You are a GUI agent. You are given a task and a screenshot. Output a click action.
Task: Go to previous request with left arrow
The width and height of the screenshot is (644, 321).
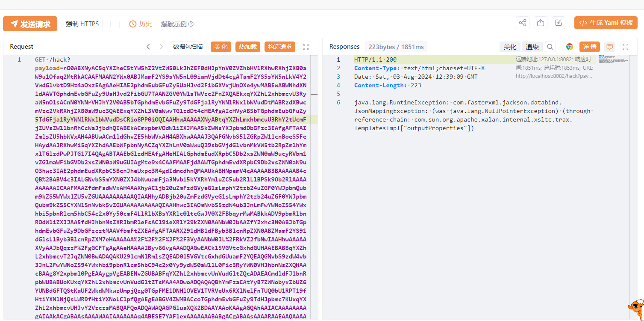[148, 47]
